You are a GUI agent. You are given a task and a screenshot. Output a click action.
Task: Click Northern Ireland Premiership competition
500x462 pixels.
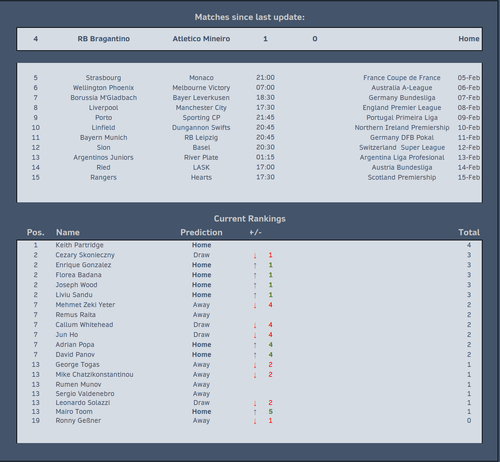point(402,128)
